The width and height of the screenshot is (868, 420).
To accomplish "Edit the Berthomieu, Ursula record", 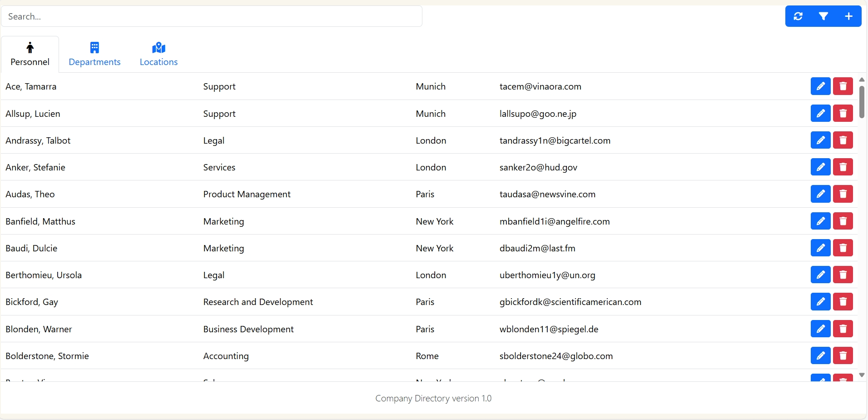I will click(821, 275).
